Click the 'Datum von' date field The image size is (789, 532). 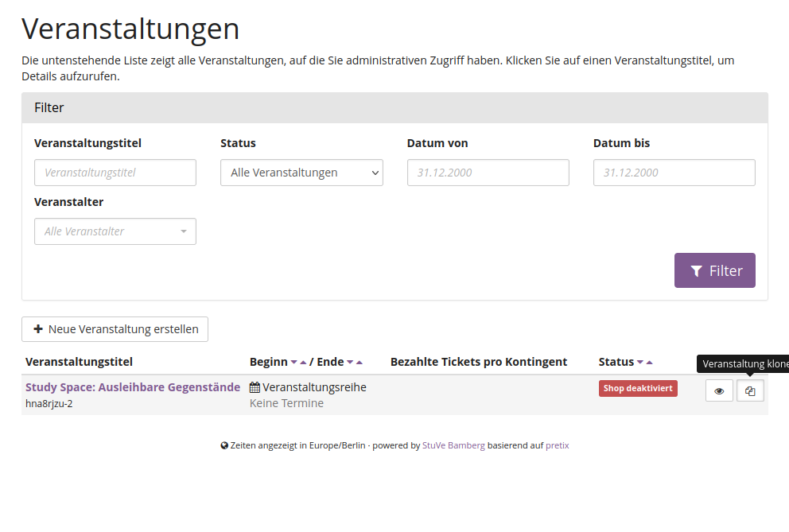[x=488, y=173]
